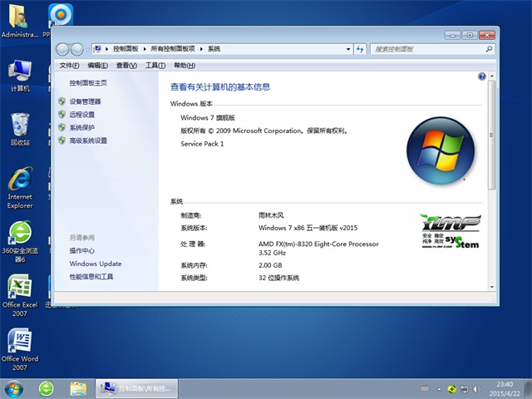Open 360 browser from the taskbar
Screen dimensions: 532x399
[x=47, y=387]
